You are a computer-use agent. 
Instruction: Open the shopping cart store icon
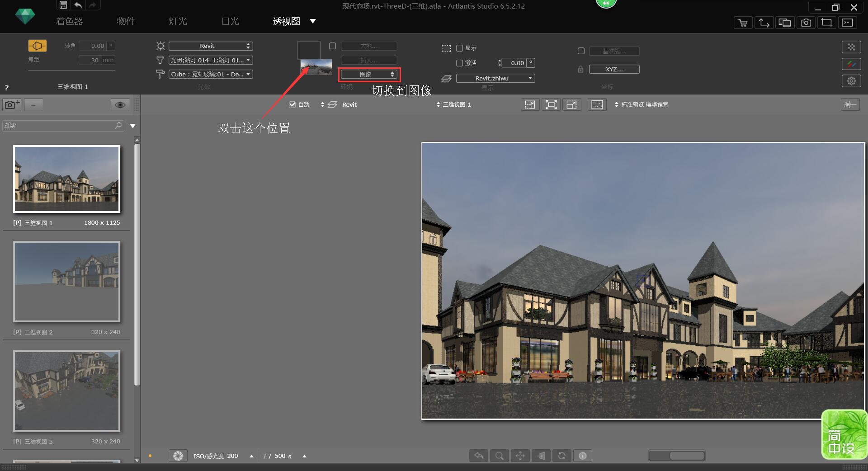743,23
